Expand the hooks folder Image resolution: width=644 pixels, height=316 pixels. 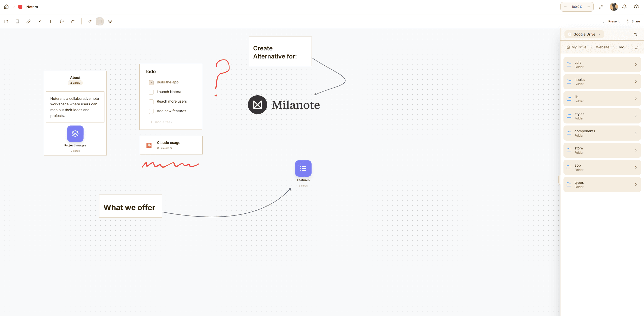(602, 82)
